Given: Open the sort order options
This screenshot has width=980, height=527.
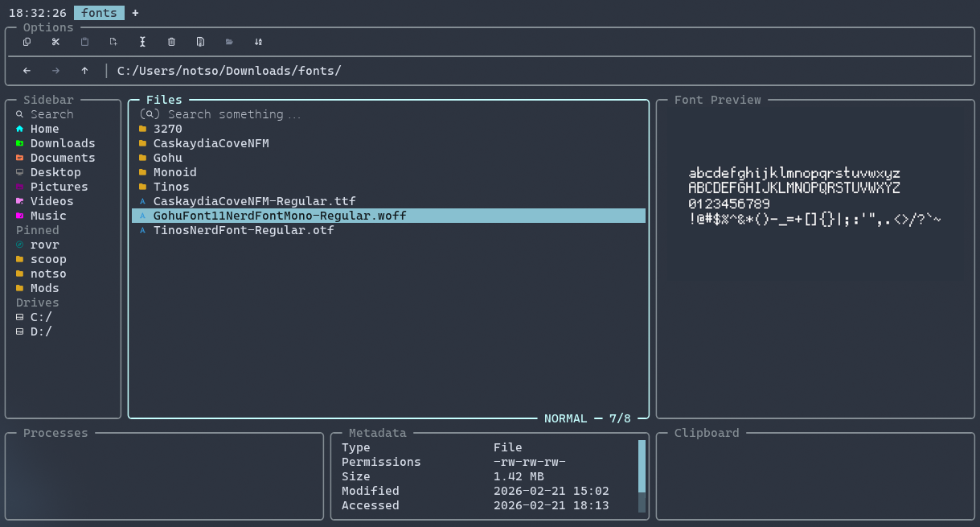Looking at the screenshot, I should [258, 42].
